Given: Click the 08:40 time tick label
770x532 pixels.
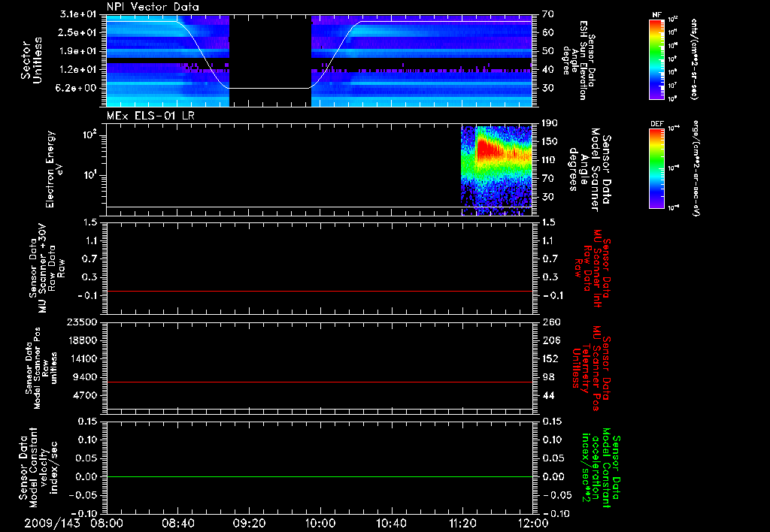Looking at the screenshot, I should click(x=177, y=523).
